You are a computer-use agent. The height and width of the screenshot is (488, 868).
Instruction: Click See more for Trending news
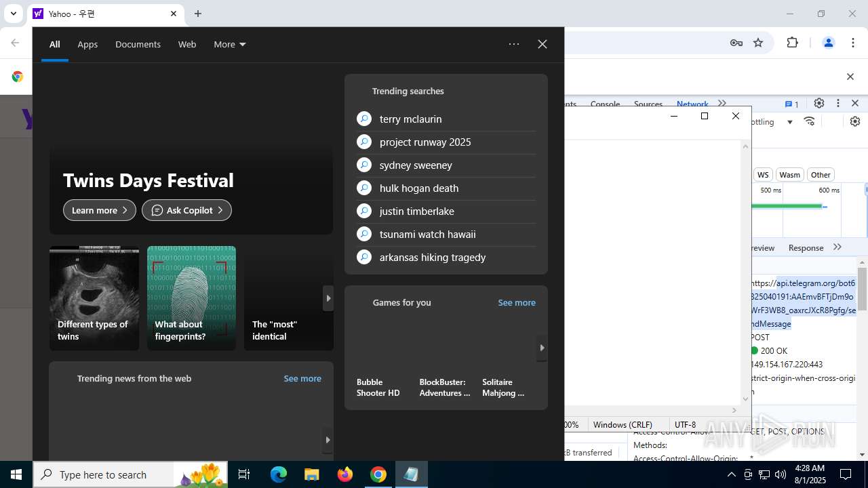coord(302,378)
